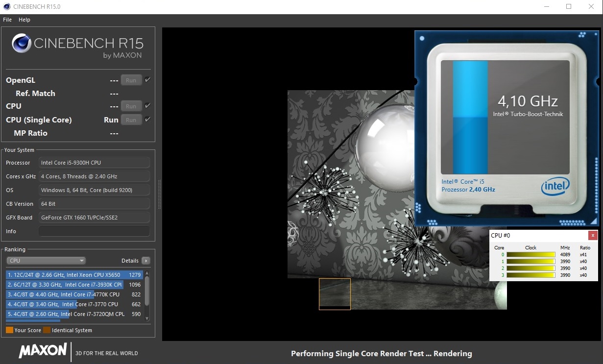Click the Cores x GHz value field
This screenshot has height=364, width=603.
(94, 176)
